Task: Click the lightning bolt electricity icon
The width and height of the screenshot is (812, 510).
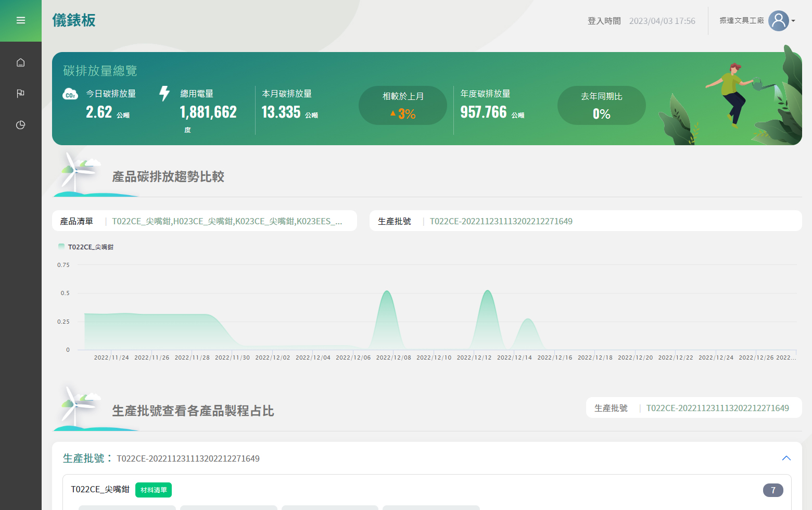Action: (x=164, y=94)
